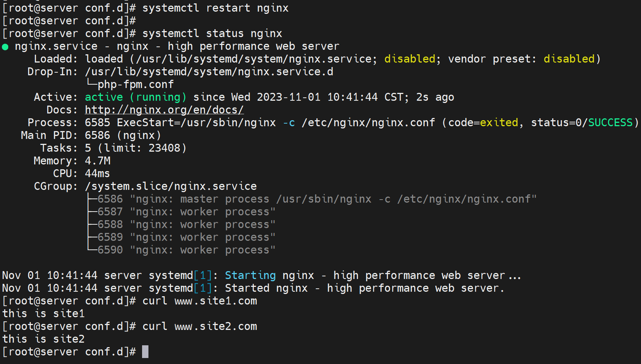The image size is (641, 364).
Task: Select the 6586 nginx master process line
Action: [x=317, y=199]
